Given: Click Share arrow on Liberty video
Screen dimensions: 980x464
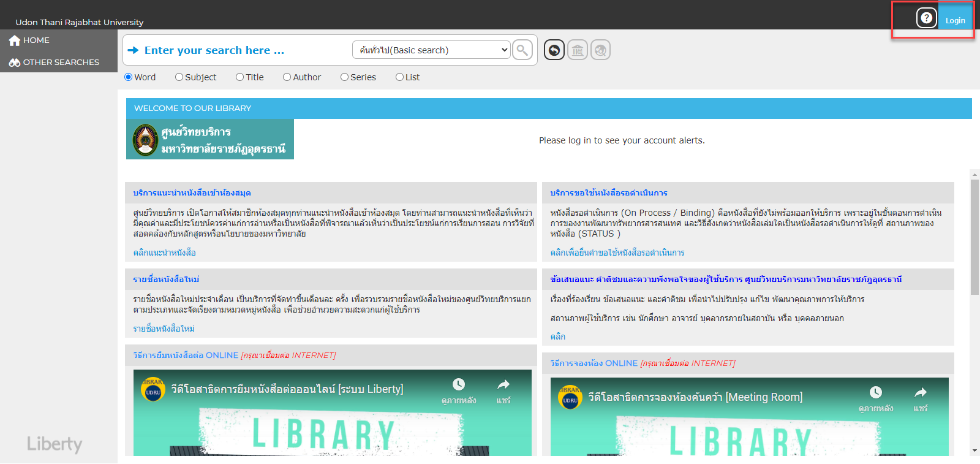Looking at the screenshot, I should pyautogui.click(x=503, y=384).
